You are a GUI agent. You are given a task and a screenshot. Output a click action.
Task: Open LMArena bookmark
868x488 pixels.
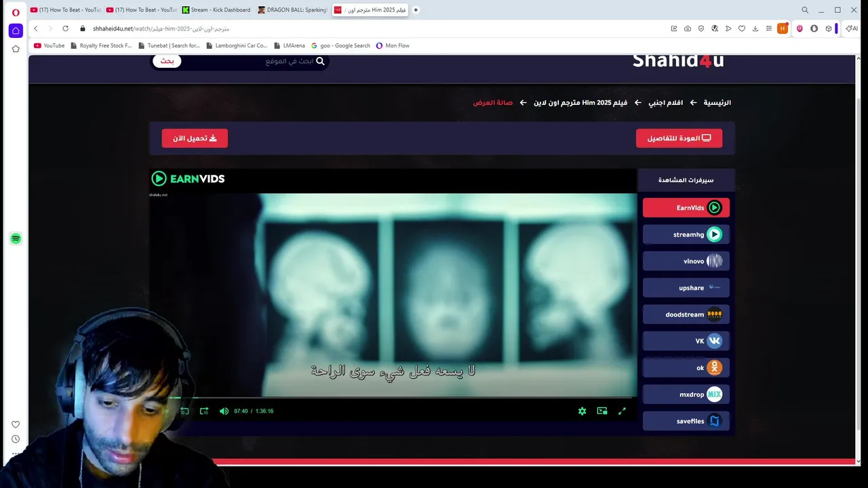[290, 45]
